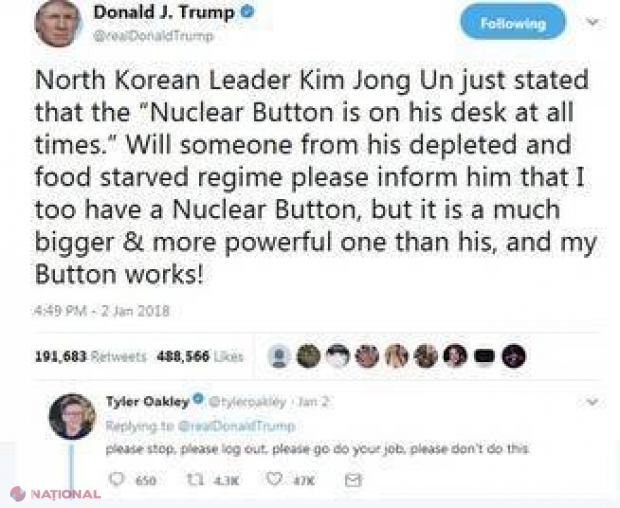Click the envelope direct message icon

353,480
